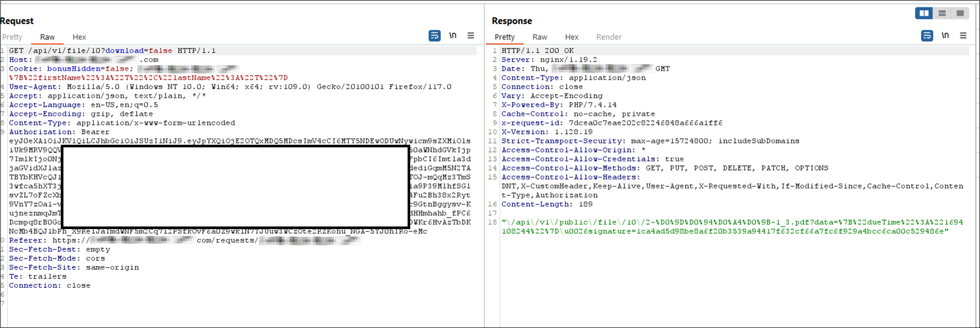The height and width of the screenshot is (328, 980).
Task: Click the Request panel title
Action: (17, 21)
